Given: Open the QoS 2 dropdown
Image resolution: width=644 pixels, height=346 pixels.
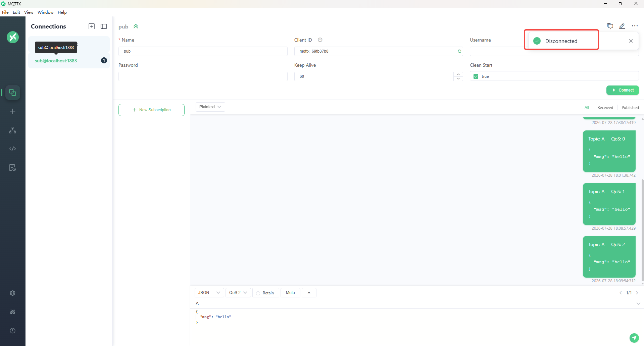Looking at the screenshot, I should point(238,293).
